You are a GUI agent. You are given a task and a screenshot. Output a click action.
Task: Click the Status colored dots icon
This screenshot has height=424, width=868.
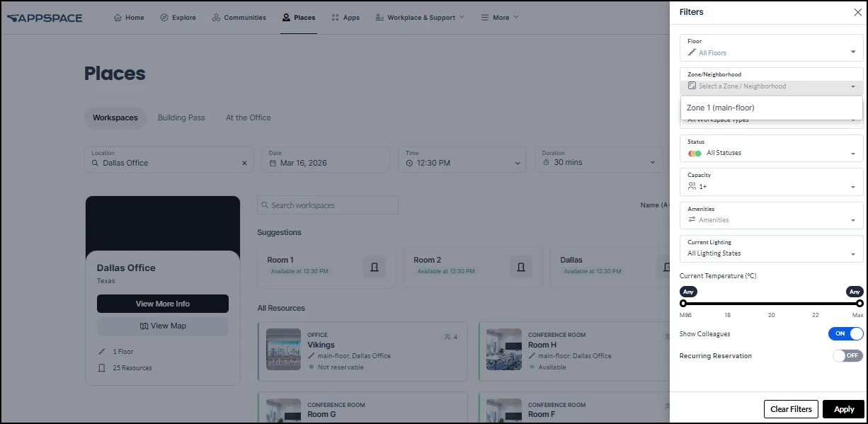click(x=695, y=153)
